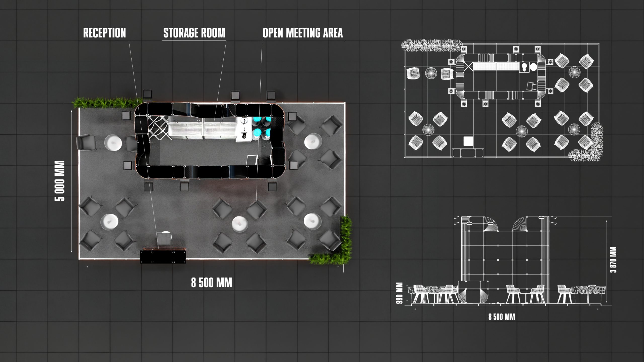Click the 3 870 MM elevation height label
This screenshot has width=644, height=362.
click(613, 260)
